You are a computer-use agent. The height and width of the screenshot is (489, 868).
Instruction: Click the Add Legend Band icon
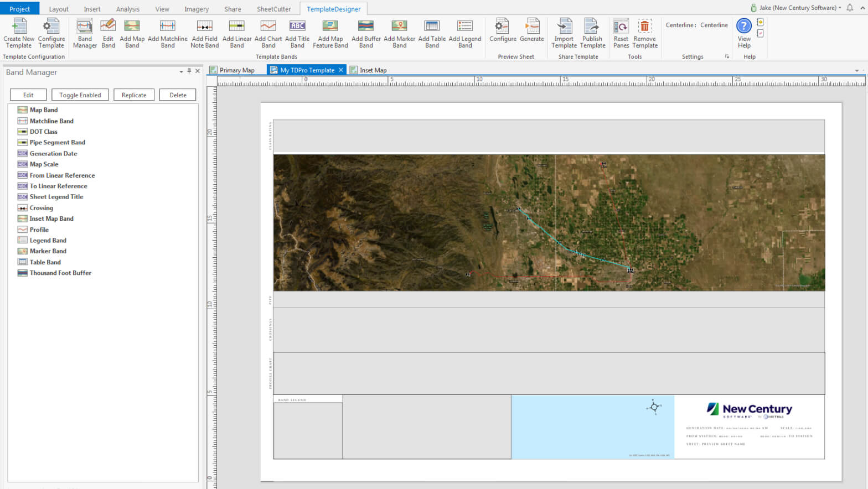(464, 27)
